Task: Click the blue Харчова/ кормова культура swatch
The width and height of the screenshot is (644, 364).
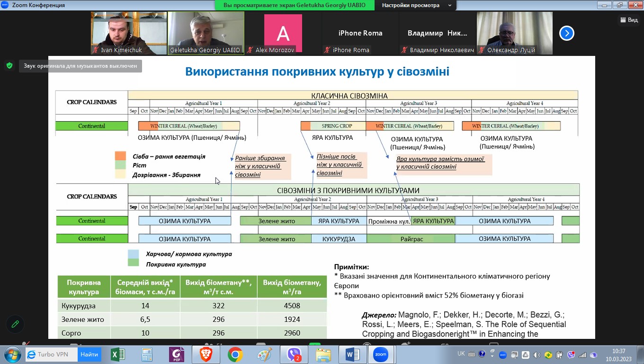Action: coord(134,254)
